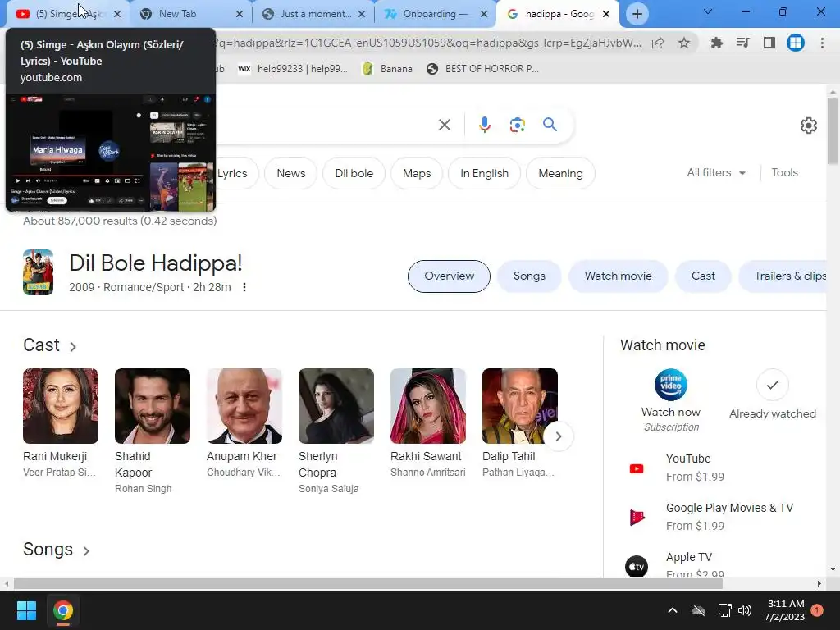Open Sherlyn Chopra cast photo
This screenshot has width=840, height=630.
coord(336,405)
